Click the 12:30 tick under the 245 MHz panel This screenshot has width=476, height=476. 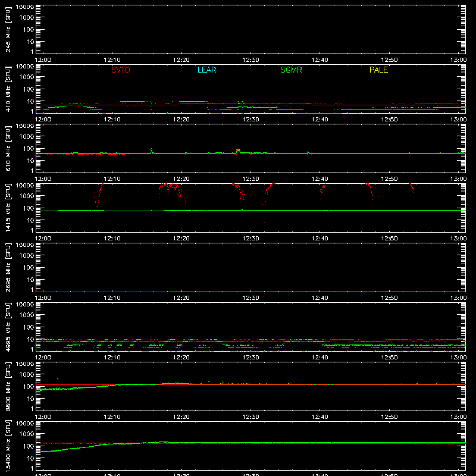click(250, 60)
